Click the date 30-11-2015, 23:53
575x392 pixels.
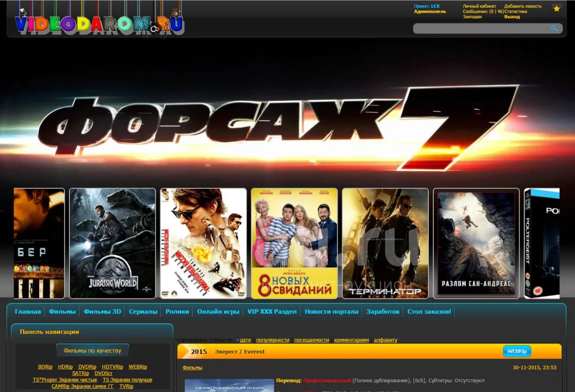tap(534, 368)
